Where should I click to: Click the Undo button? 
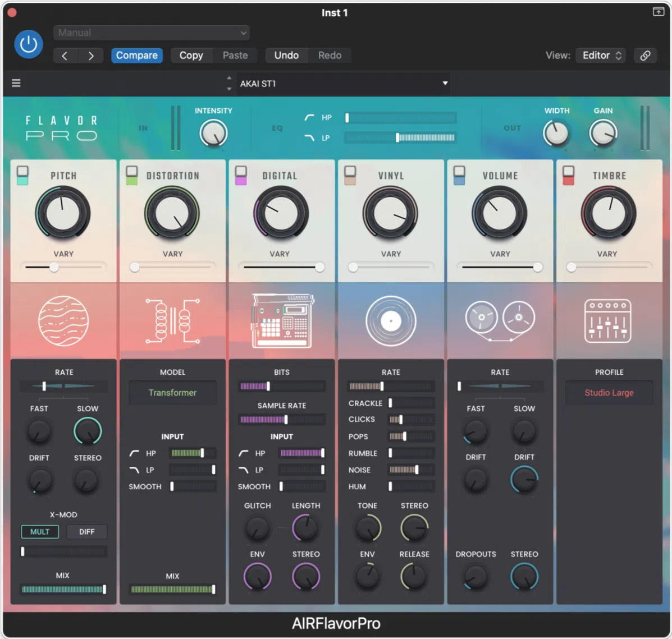click(x=286, y=56)
